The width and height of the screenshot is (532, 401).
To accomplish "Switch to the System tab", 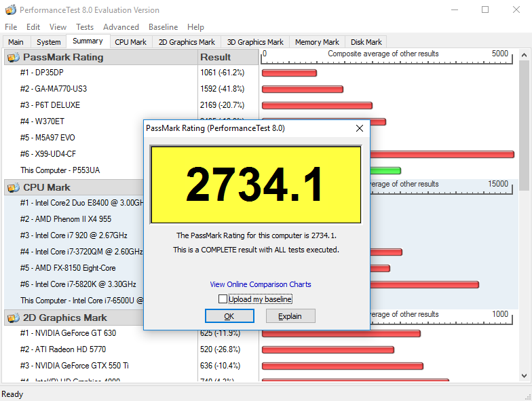I will point(49,42).
